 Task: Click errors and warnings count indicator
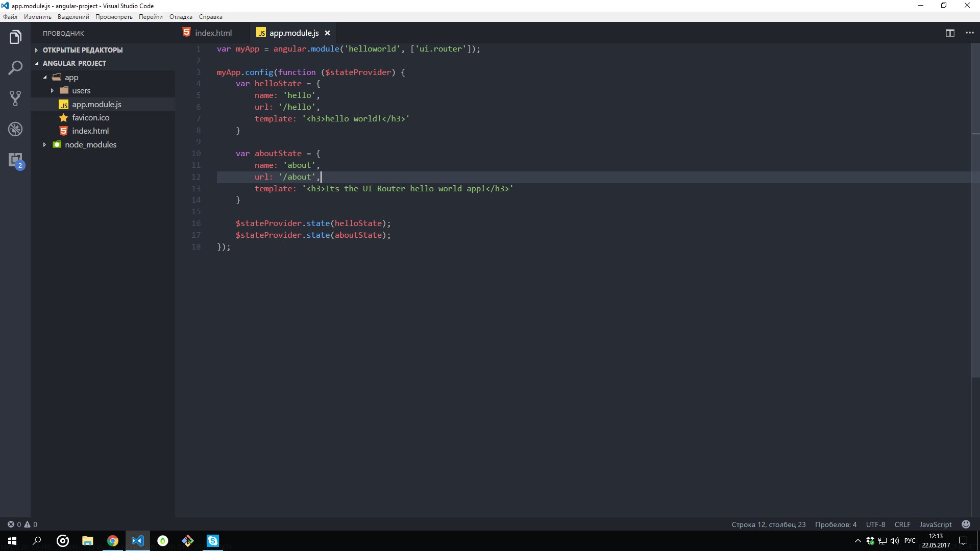point(22,524)
